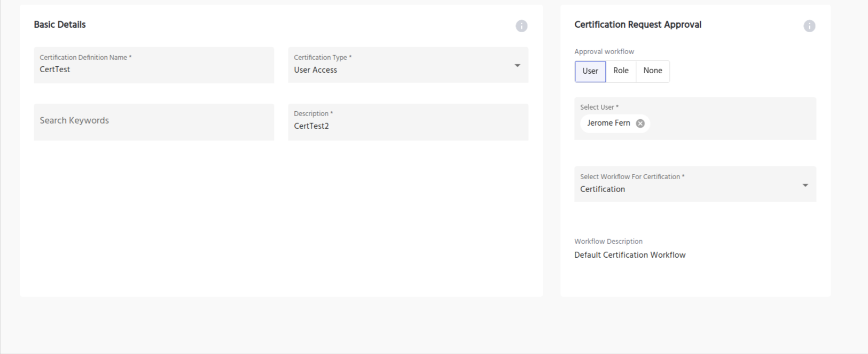Click the Default Certification Workflow text
This screenshot has height=354, width=868.
pos(630,255)
